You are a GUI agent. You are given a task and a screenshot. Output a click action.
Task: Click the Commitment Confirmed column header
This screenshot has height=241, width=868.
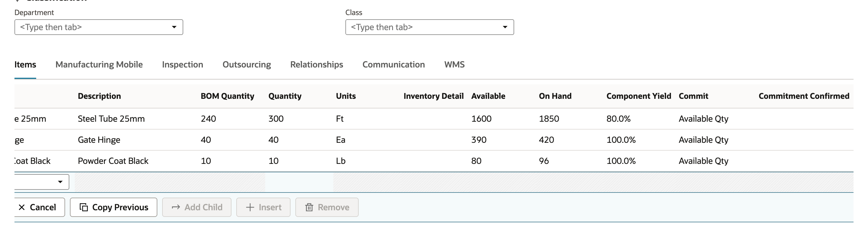pyautogui.click(x=804, y=96)
